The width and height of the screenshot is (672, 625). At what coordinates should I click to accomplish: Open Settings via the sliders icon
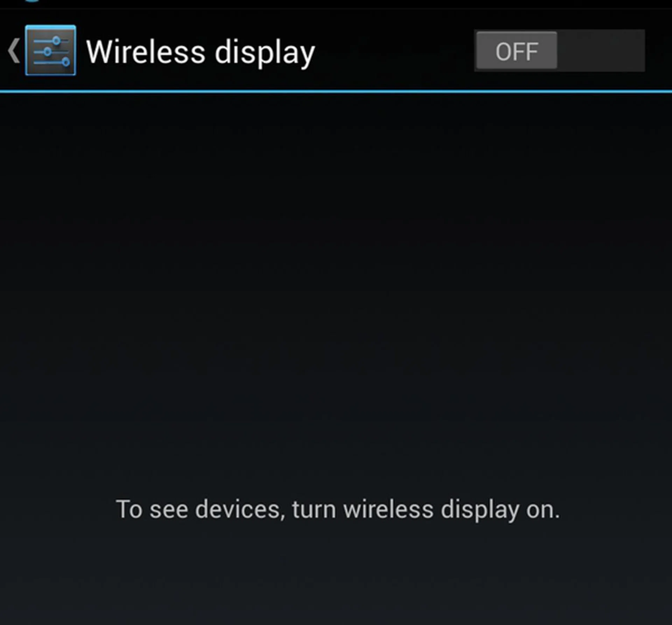click(51, 50)
